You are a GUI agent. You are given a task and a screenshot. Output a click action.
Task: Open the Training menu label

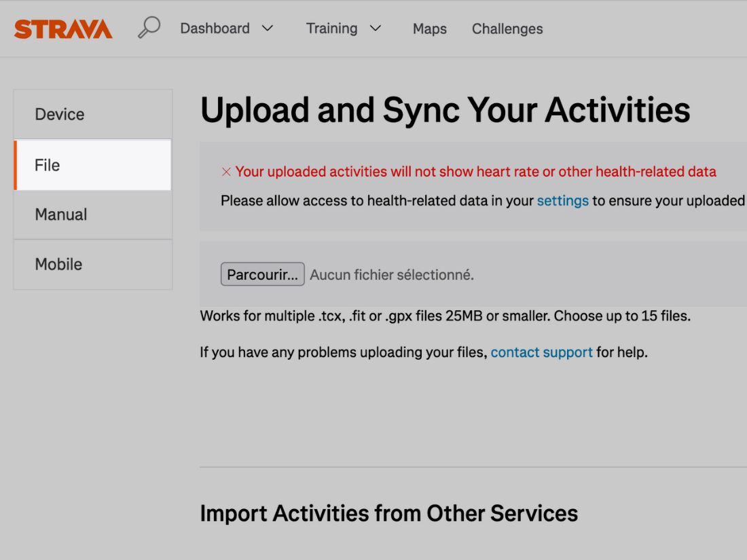[x=331, y=29]
